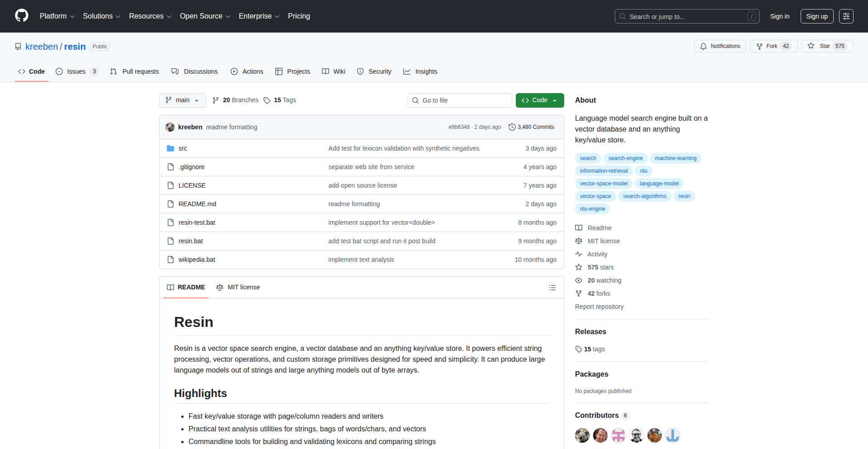The height and width of the screenshot is (449, 868).
Task: Click the Report repository link
Action: tap(599, 307)
